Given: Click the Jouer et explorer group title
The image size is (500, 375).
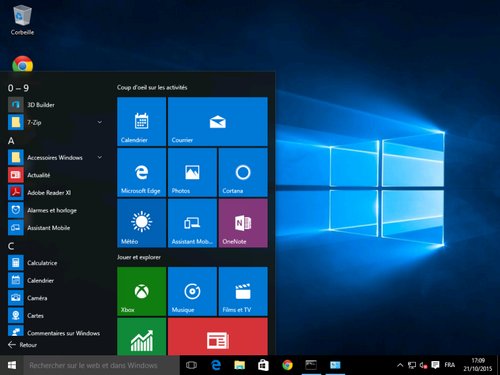Looking at the screenshot, I should coord(139,257).
